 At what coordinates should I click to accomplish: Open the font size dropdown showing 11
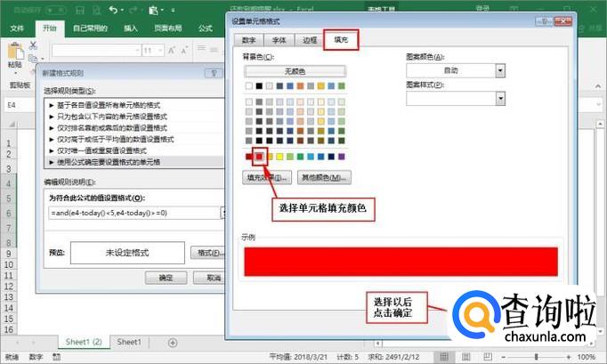coord(160,51)
